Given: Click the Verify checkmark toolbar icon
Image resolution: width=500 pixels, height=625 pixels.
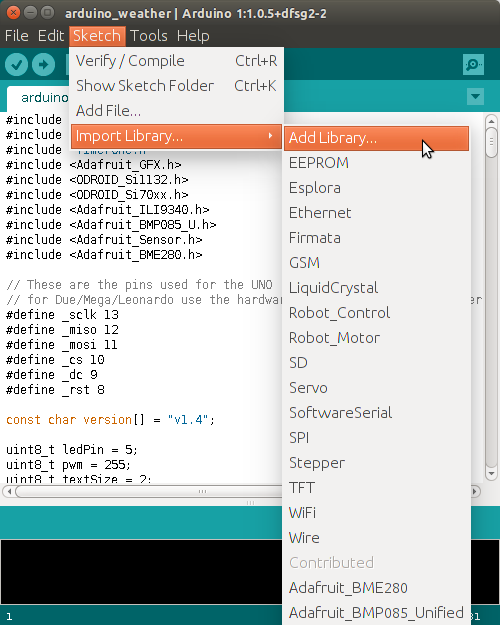Looking at the screenshot, I should click(x=16, y=64).
